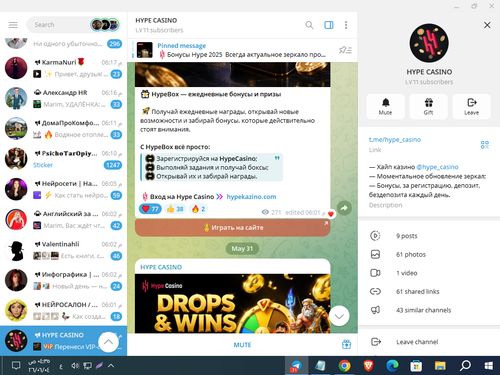Open the НЕЙРОСАЛОН / ... chat
500x375 pixels.
tap(63, 311)
